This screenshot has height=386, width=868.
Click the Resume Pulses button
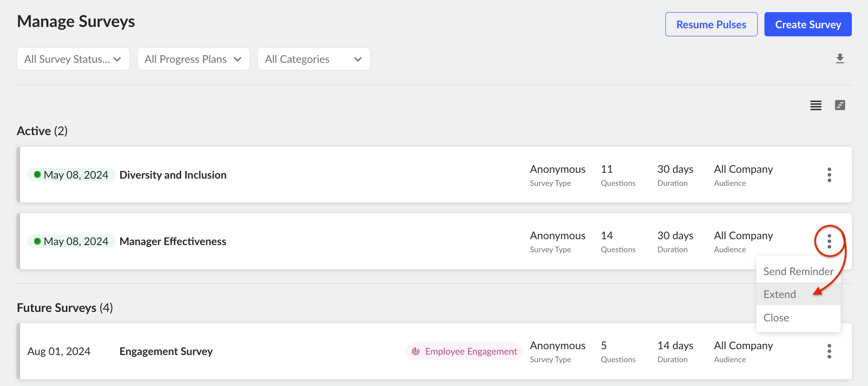(x=711, y=24)
